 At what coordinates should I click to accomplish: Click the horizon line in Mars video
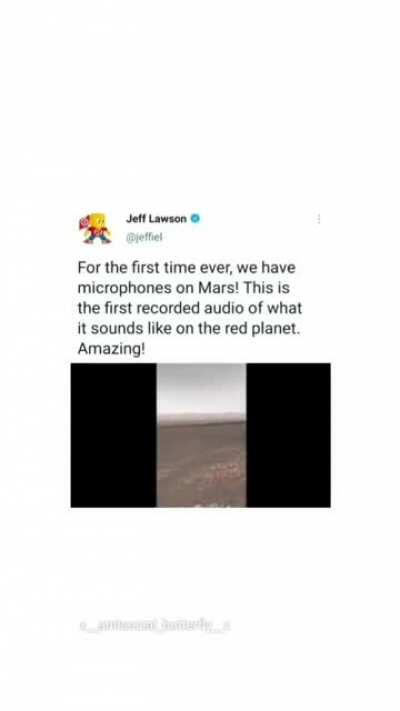pyautogui.click(x=201, y=419)
